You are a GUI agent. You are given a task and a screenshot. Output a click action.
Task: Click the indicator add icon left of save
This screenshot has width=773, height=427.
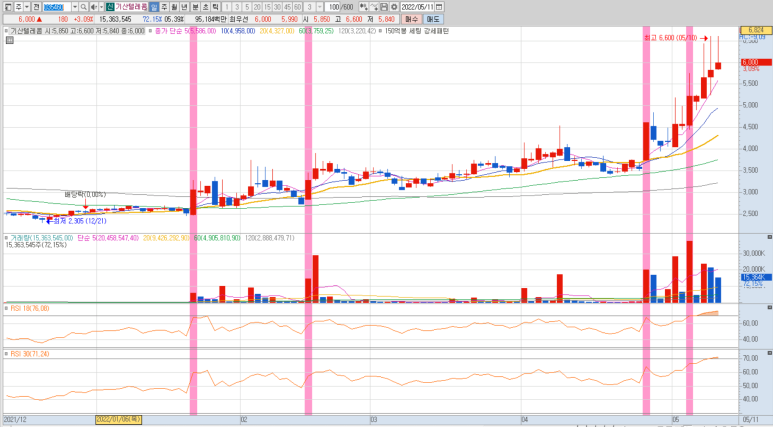tap(363, 7)
